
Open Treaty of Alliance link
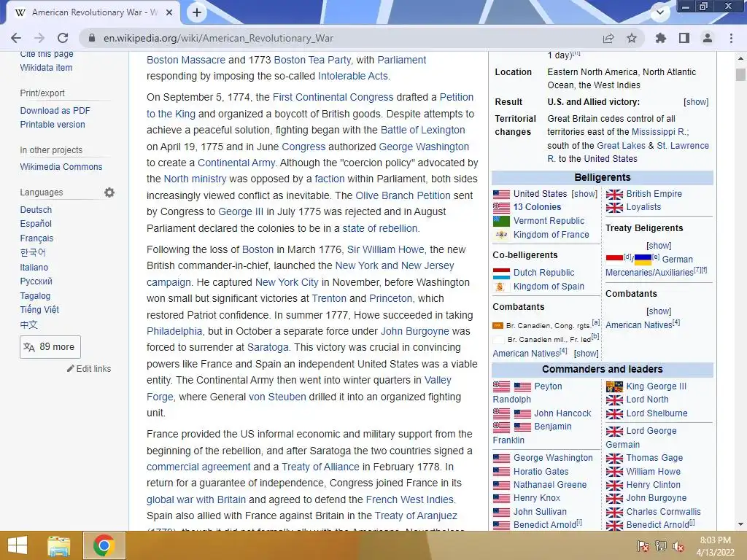point(321,467)
